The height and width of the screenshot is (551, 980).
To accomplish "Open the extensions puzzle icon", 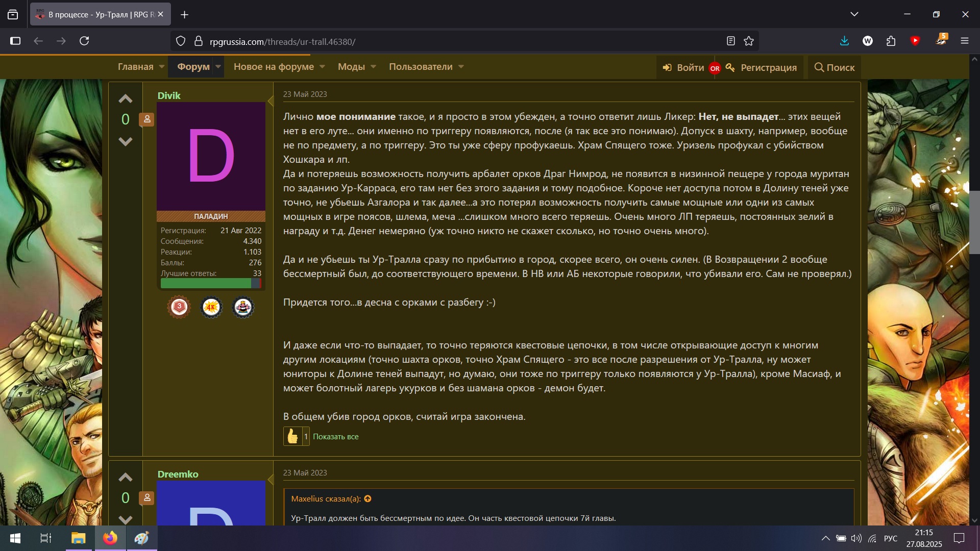I will (891, 41).
